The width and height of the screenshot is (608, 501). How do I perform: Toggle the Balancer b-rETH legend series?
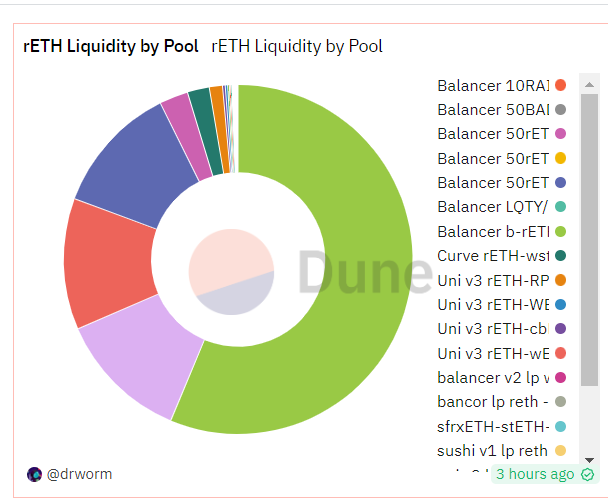493,231
